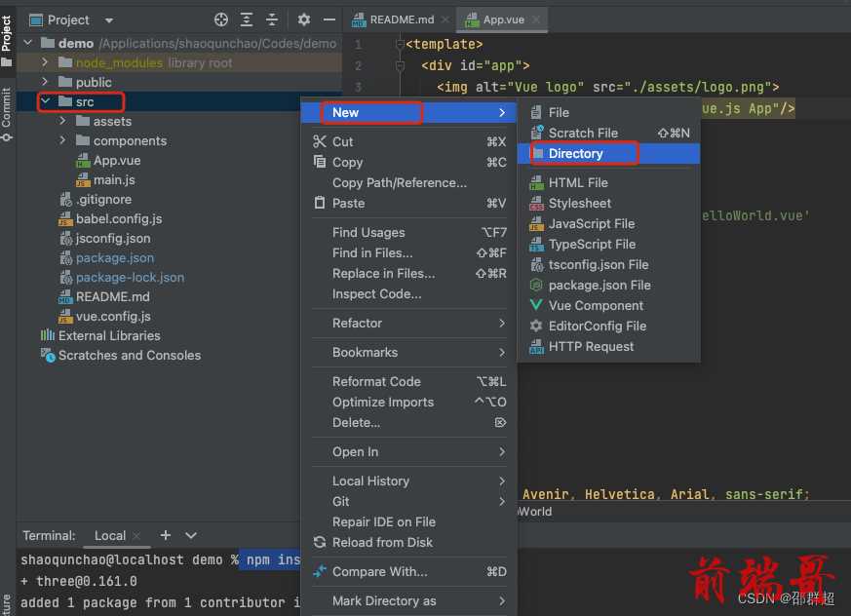Create a new TypeScript File
The image size is (851, 616).
[x=608, y=245]
